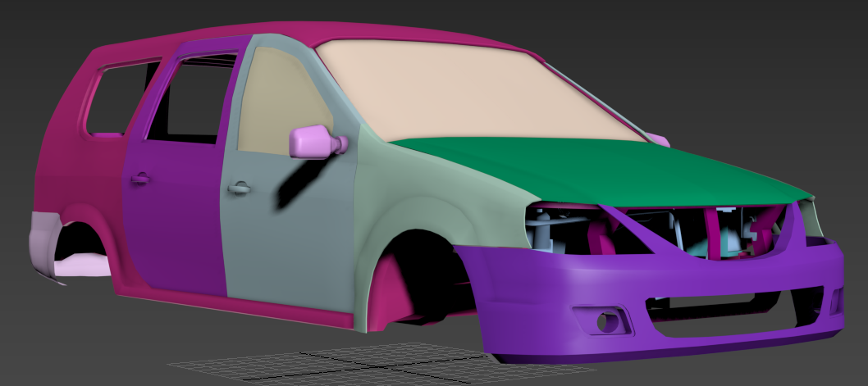Image resolution: width=868 pixels, height=386 pixels.
Task: Click the front door handle
Action: point(239,188)
